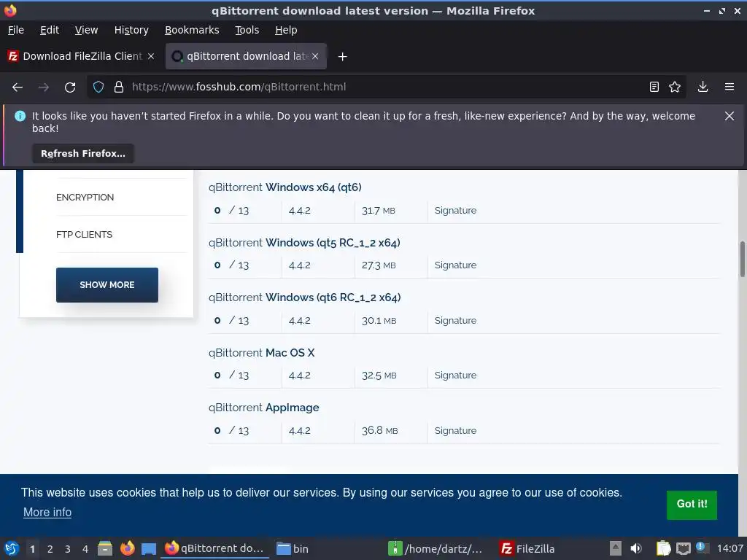This screenshot has height=560, width=747.
Task: Open the update notifier tray icon
Action: pyautogui.click(x=702, y=548)
